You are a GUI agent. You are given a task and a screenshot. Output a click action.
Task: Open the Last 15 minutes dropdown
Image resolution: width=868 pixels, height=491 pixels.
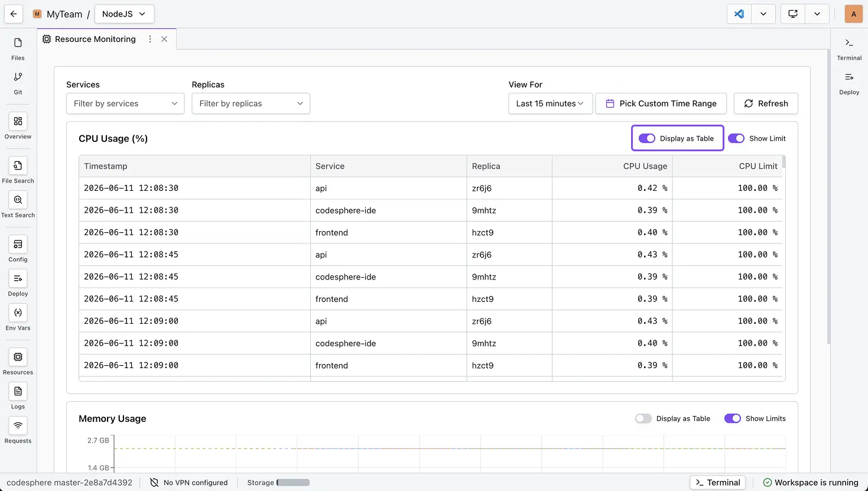click(x=550, y=103)
